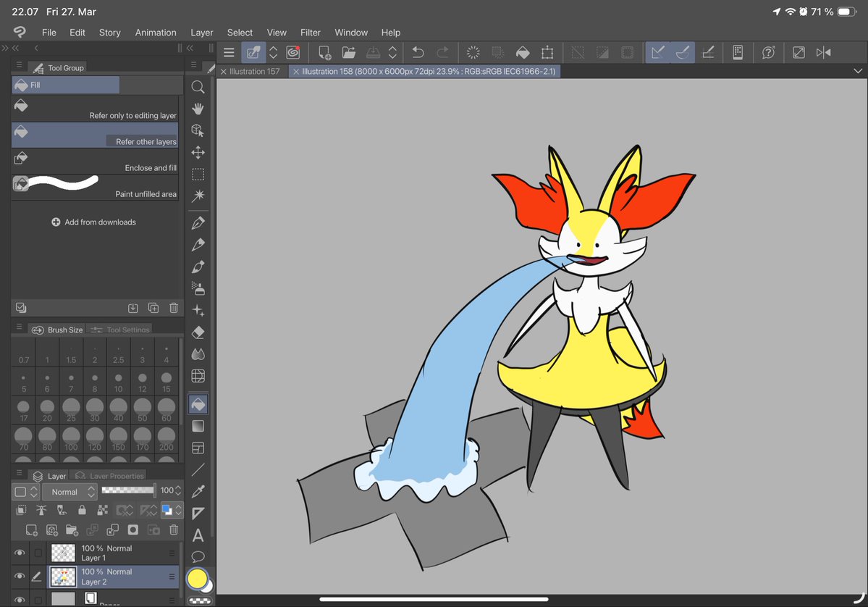The image size is (868, 607).
Task: Click the layer opacity slider
Action: [128, 490]
